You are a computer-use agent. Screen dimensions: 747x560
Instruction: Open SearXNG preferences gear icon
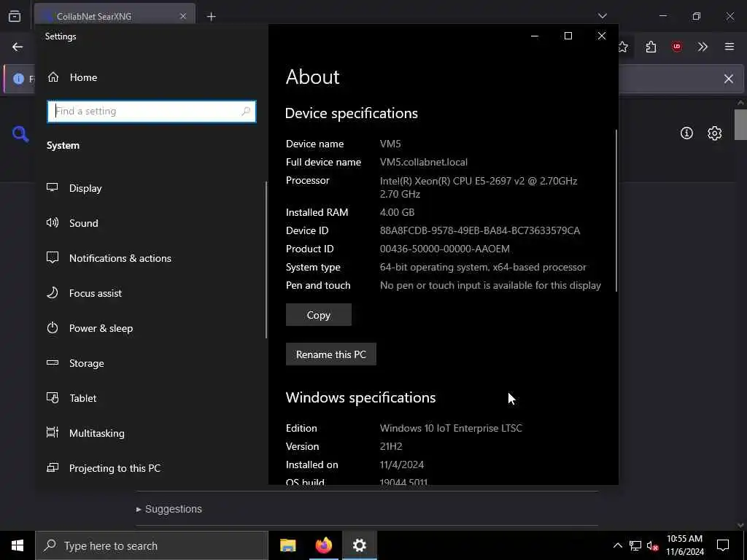click(714, 133)
